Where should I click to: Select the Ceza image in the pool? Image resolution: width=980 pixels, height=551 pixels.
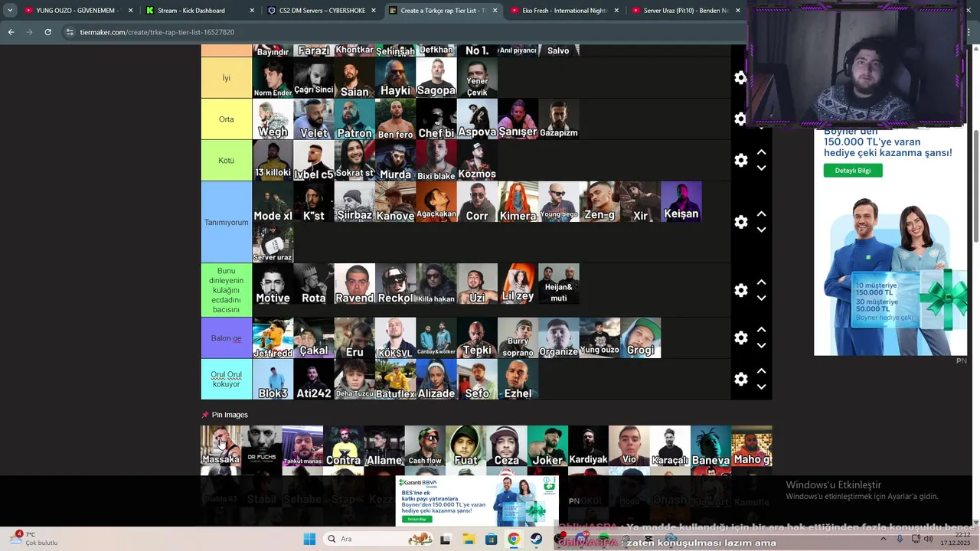coord(506,446)
